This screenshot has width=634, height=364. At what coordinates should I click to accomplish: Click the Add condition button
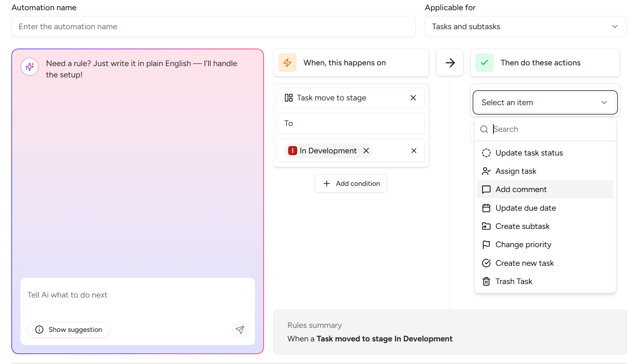[x=351, y=184]
